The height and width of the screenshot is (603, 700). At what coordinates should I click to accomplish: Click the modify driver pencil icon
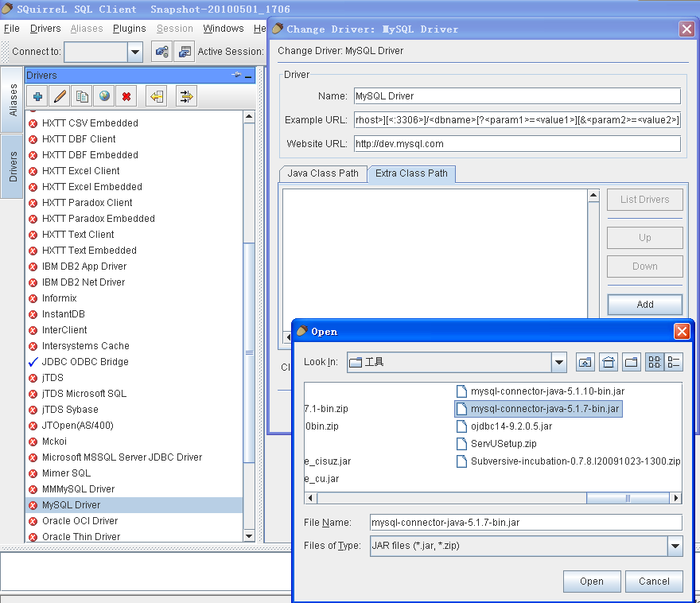[60, 96]
